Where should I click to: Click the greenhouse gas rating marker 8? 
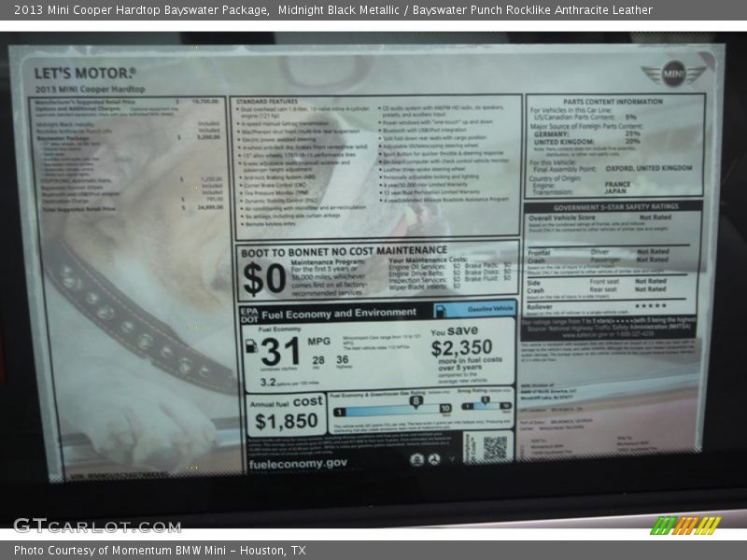pos(416,401)
